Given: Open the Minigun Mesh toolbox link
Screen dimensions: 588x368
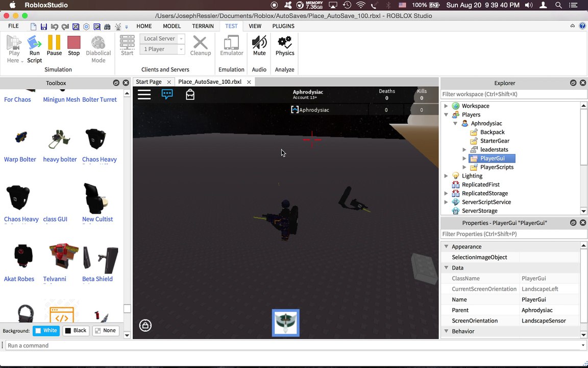Looking at the screenshot, I should pos(61,100).
